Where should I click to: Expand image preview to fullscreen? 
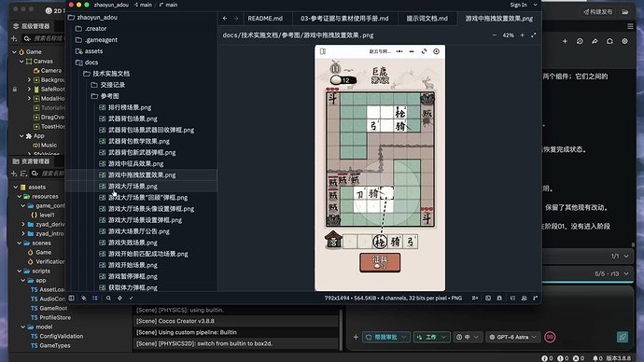pyautogui.click(x=534, y=35)
